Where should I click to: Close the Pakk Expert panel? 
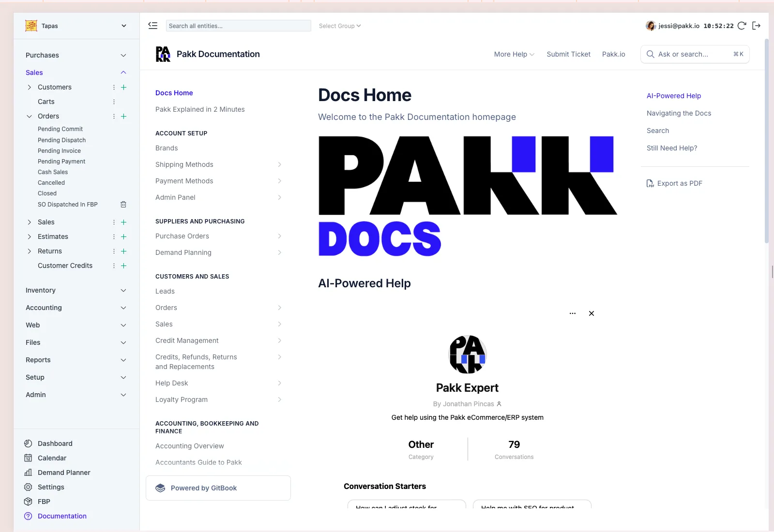(x=592, y=313)
